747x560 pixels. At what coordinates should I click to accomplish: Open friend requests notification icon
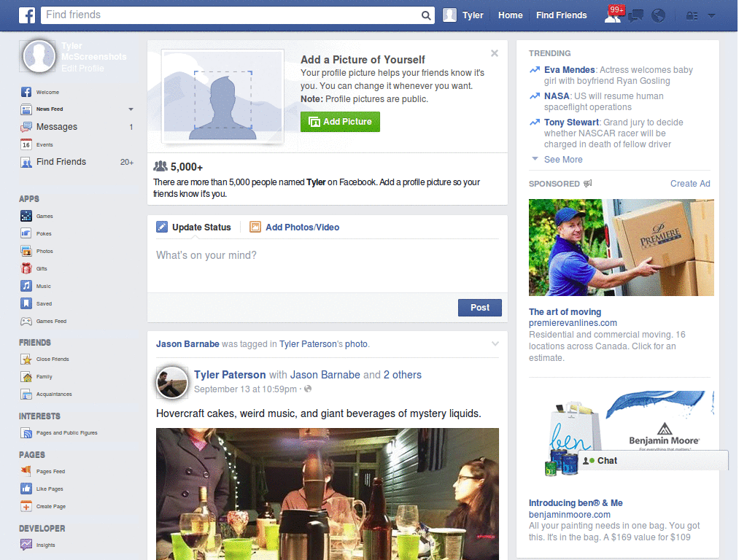pos(613,15)
